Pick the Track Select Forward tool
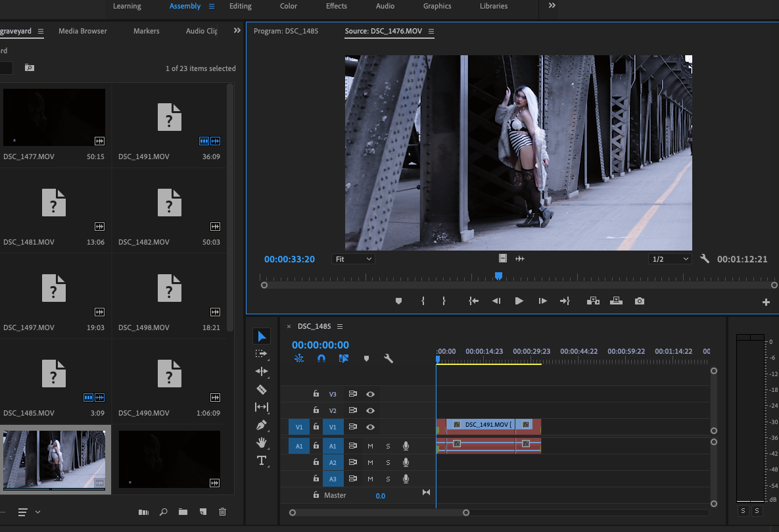 (262, 354)
